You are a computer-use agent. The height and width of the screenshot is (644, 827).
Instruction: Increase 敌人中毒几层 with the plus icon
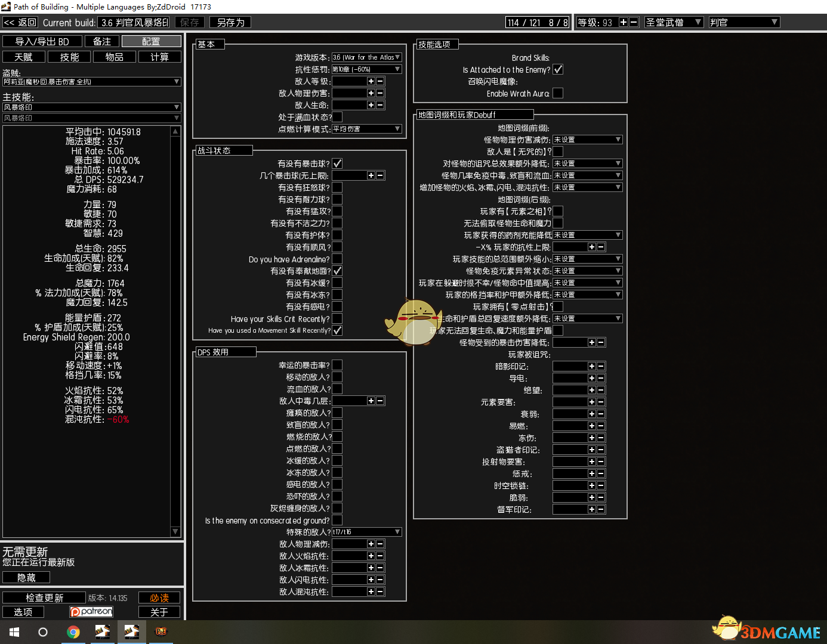click(x=371, y=401)
